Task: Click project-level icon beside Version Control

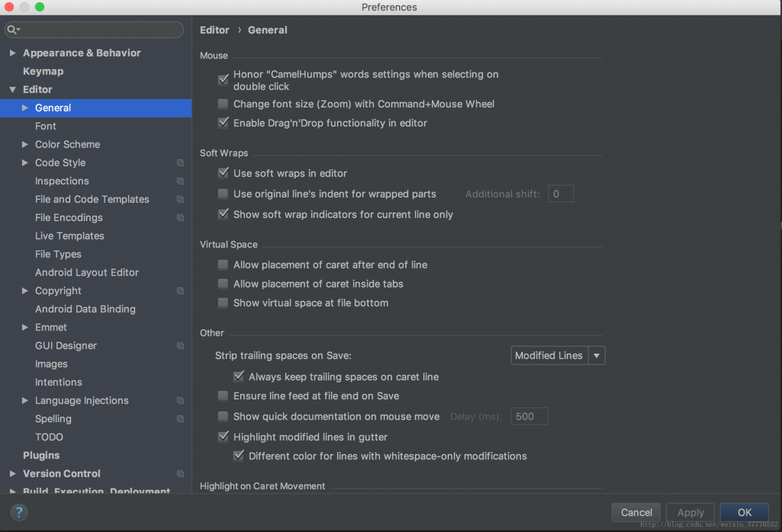Action: (x=180, y=474)
